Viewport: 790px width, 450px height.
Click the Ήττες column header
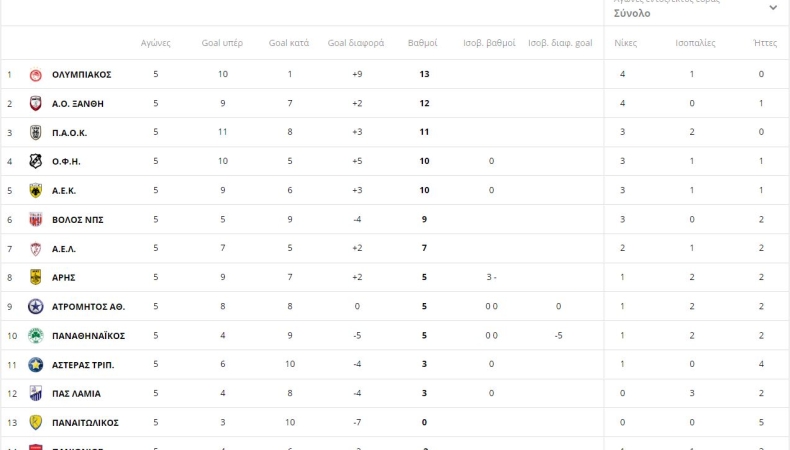coord(764,43)
